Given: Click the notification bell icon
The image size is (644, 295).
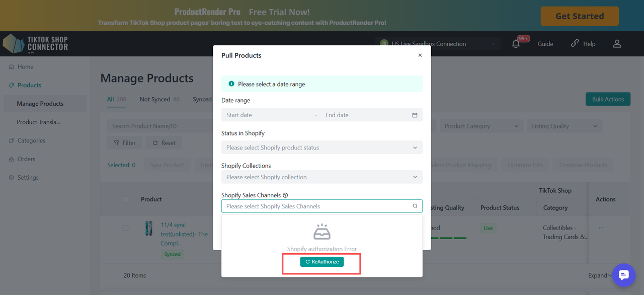Looking at the screenshot, I should tap(516, 44).
